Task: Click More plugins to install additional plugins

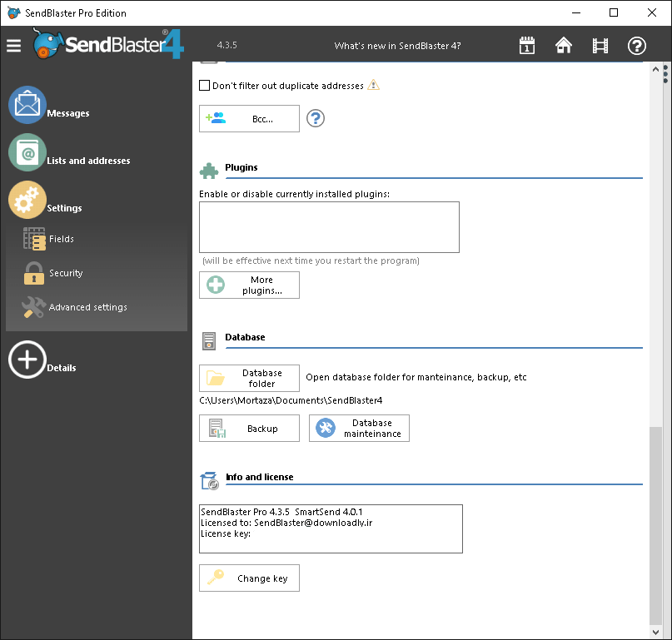Action: tap(249, 285)
